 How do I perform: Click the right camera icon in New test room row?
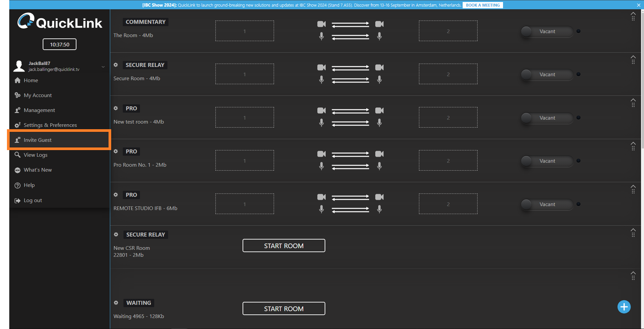click(x=379, y=111)
